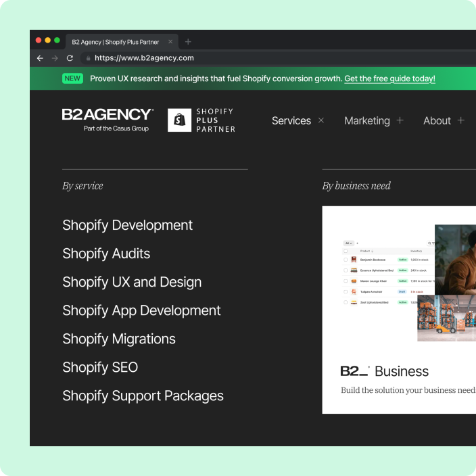Screen dimensions: 476x476
Task: Click the lock icon in address bar
Action: pos(88,58)
